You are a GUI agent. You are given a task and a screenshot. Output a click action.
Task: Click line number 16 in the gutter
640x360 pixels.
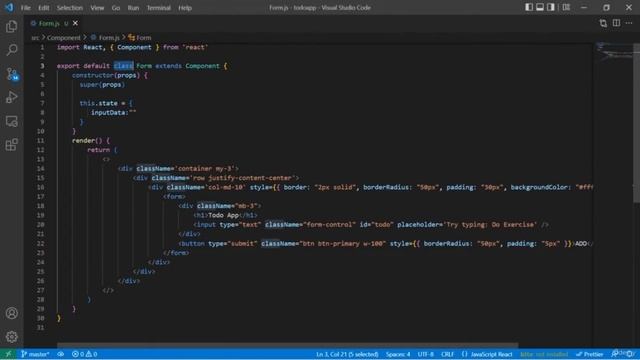(x=40, y=187)
